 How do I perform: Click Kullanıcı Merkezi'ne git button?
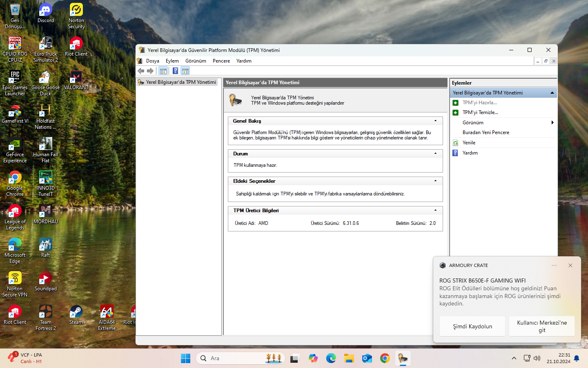click(542, 326)
